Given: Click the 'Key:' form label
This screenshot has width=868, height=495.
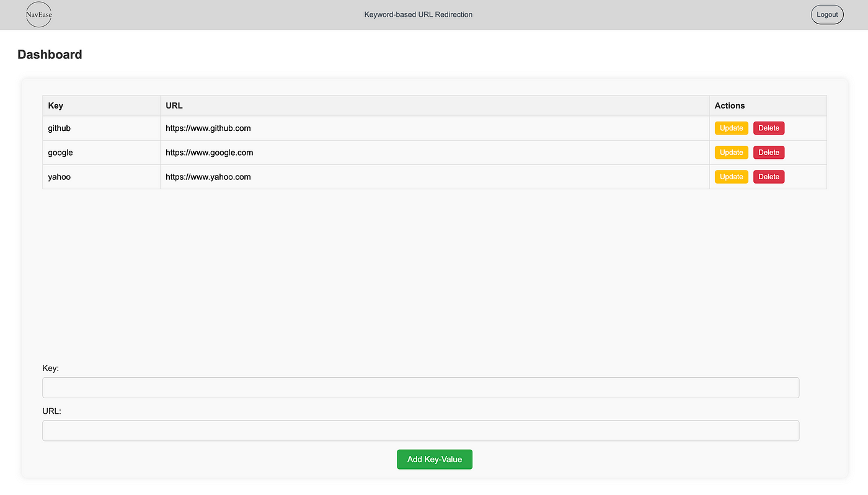Looking at the screenshot, I should [x=51, y=368].
